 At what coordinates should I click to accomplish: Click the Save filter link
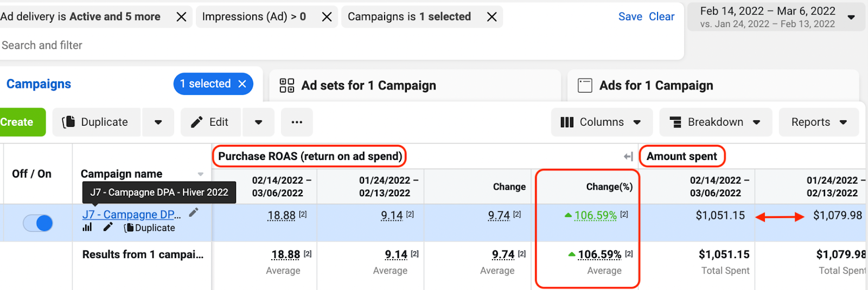click(x=630, y=17)
